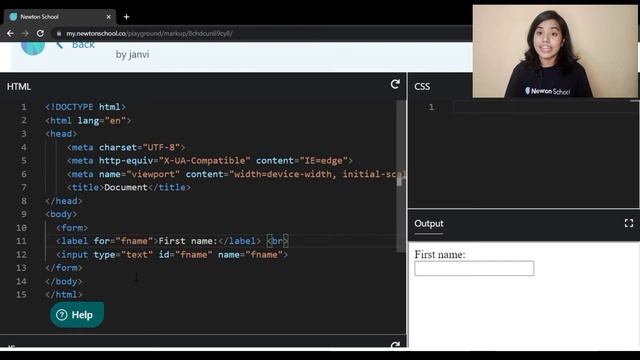Open the Help button
640x360 pixels.
(x=77, y=315)
